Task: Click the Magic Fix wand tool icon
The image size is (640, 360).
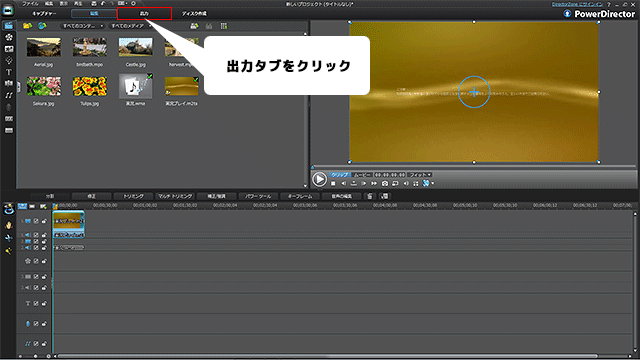Action: 9,251
